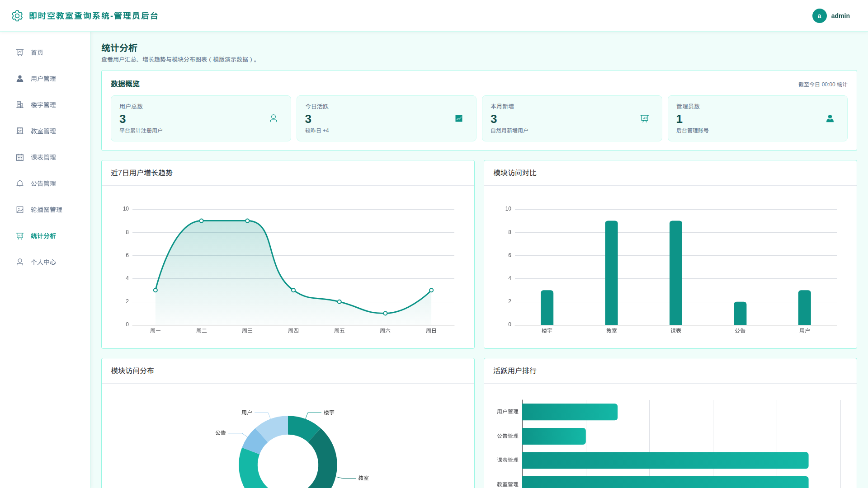Click the 统计分析 chart icon
Image resolution: width=868 pixels, height=488 pixels.
(20, 236)
